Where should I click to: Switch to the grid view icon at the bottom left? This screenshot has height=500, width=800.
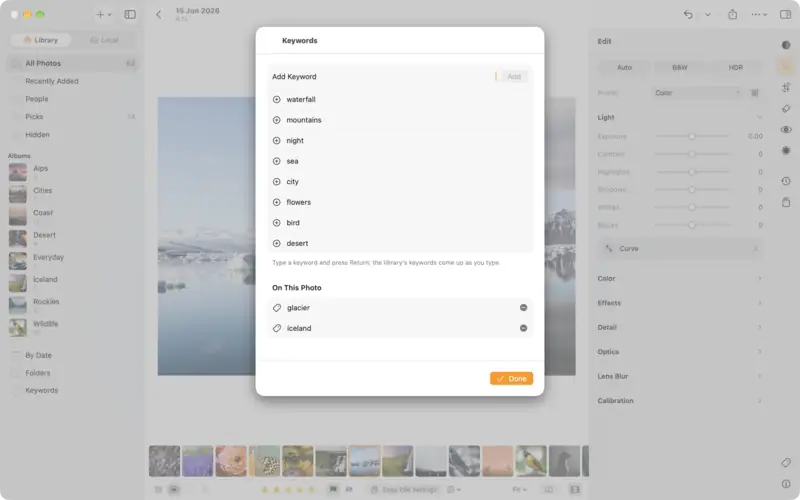tap(158, 489)
